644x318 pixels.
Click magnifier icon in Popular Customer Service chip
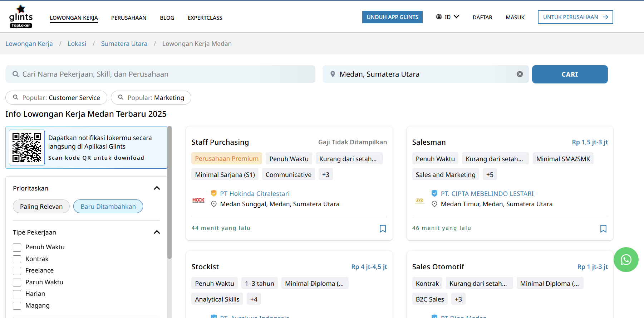[x=16, y=97]
